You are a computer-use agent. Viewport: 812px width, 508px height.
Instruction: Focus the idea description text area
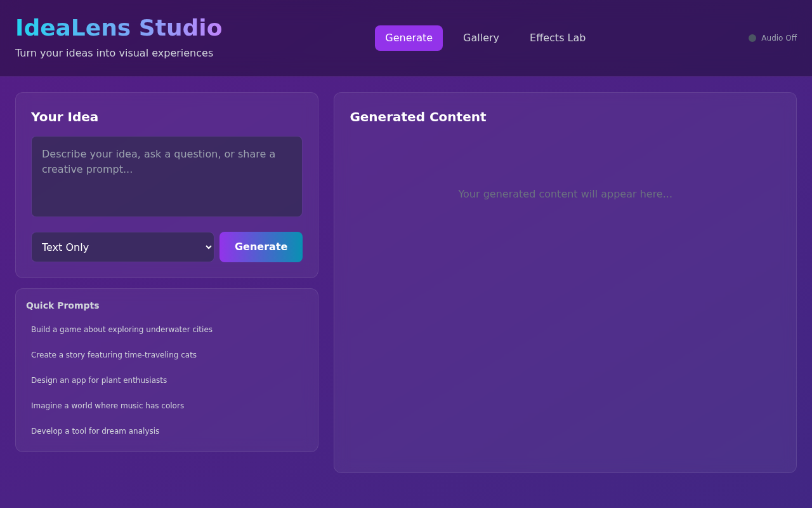pos(167,177)
